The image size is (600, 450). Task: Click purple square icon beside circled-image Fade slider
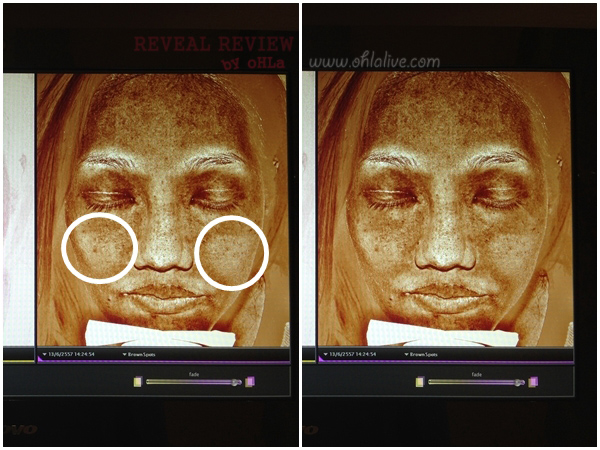250,381
